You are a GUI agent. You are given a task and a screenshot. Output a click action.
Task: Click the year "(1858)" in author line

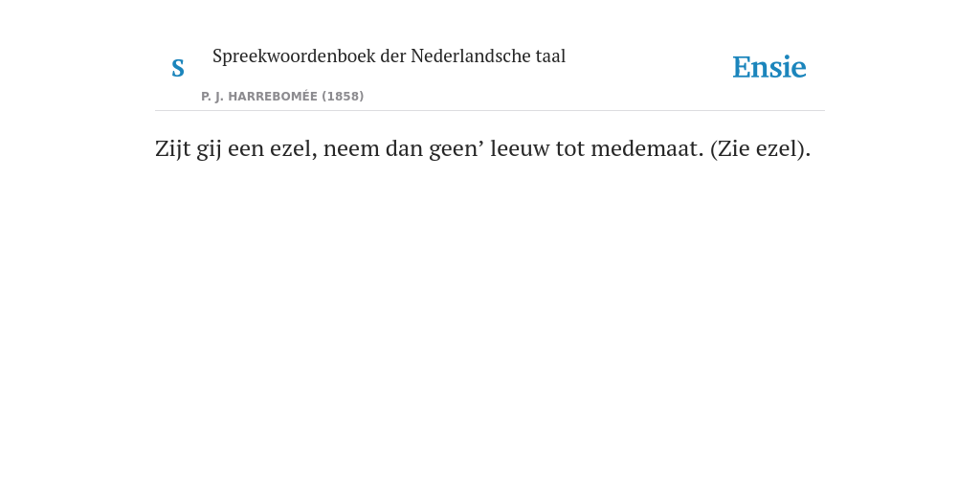point(344,97)
